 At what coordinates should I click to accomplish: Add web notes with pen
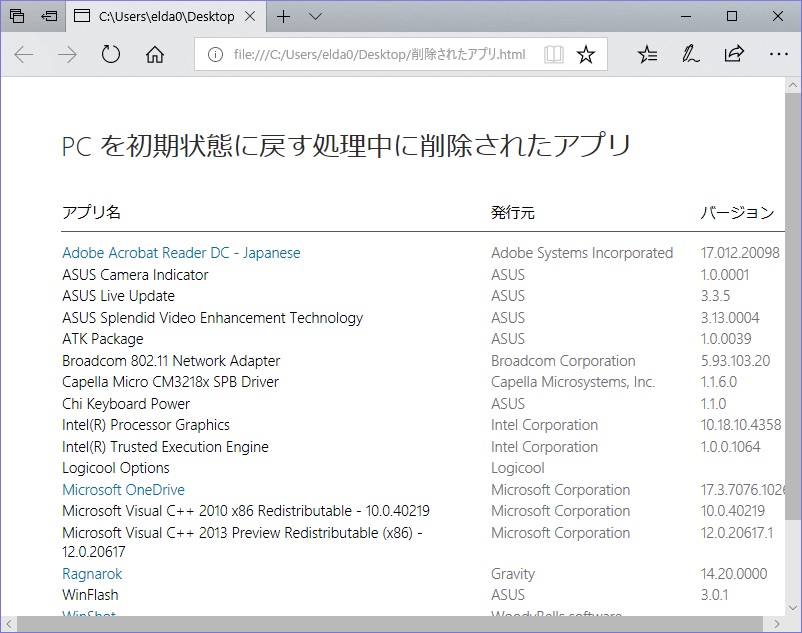point(690,54)
